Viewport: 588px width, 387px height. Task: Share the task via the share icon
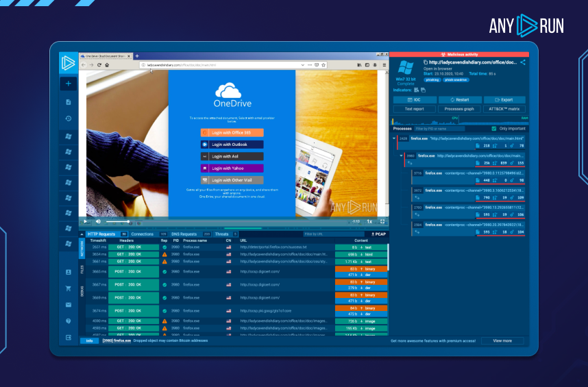(x=523, y=62)
